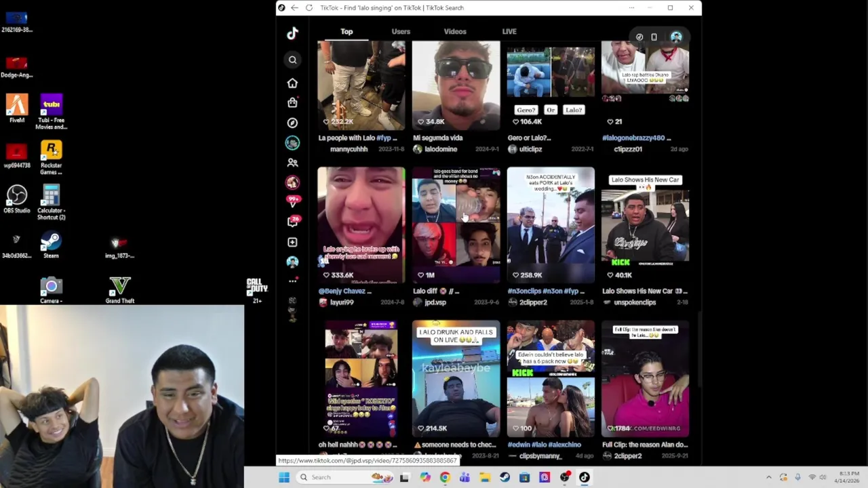This screenshot has height=488, width=868.
Task: Open the Tubi desktop shortcut
Action: point(52,111)
